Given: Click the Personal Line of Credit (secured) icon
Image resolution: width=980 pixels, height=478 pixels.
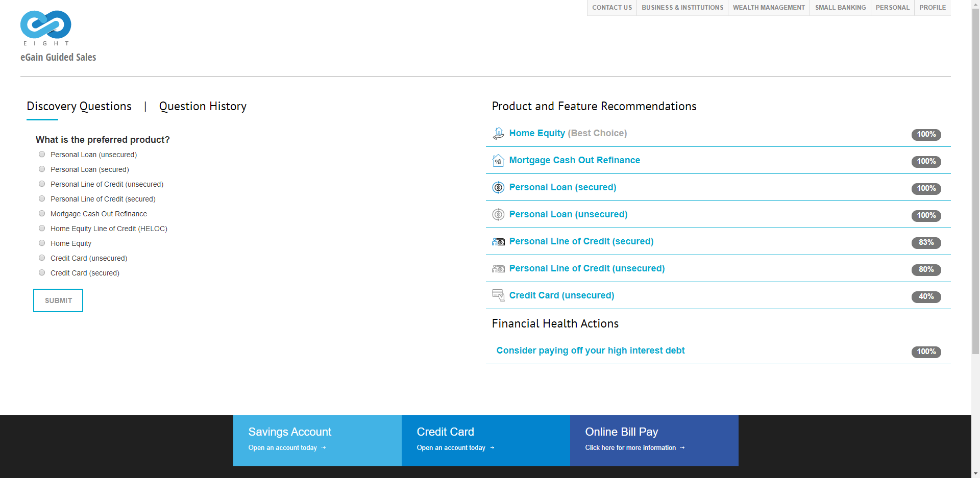Looking at the screenshot, I should 498,241.
